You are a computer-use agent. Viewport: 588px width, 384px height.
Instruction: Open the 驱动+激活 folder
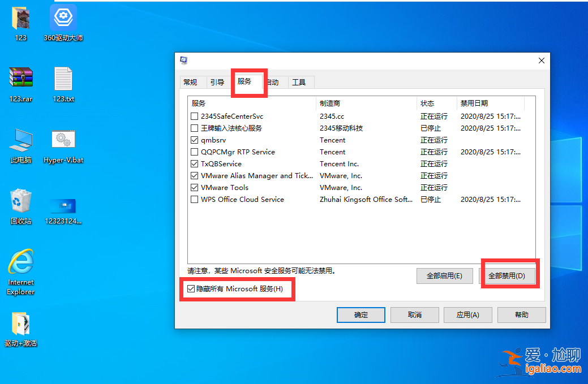pyautogui.click(x=20, y=323)
